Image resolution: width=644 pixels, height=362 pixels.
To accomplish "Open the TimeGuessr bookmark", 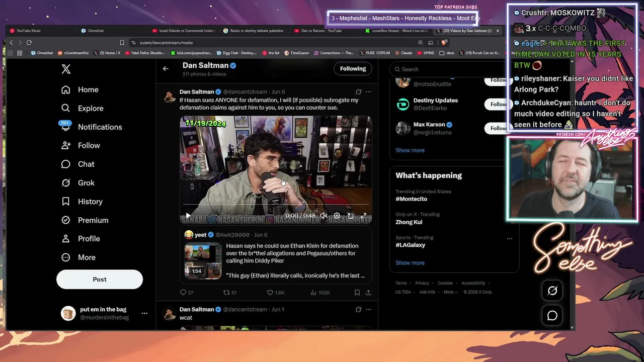I will (x=296, y=53).
